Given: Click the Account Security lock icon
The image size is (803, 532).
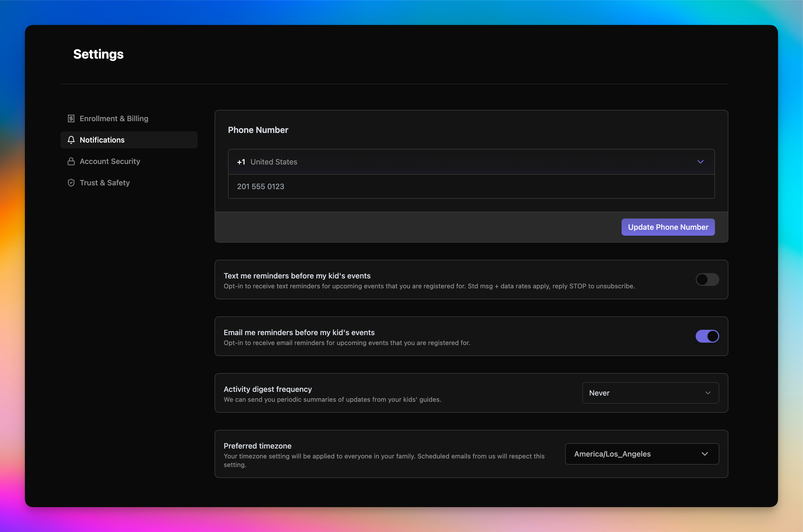Looking at the screenshot, I should (x=71, y=161).
